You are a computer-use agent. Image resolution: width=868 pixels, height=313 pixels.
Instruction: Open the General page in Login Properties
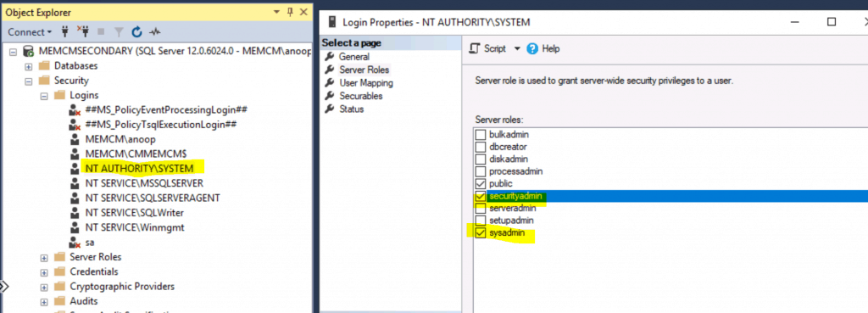[x=354, y=57]
